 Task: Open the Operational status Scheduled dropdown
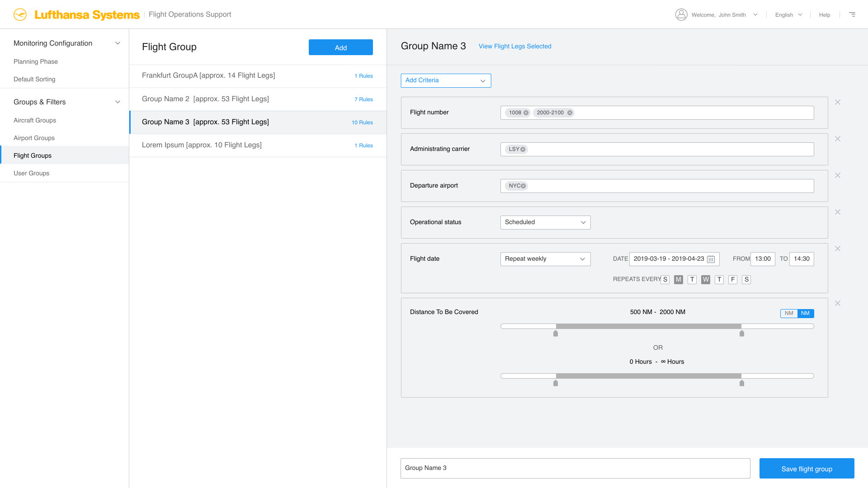point(545,222)
